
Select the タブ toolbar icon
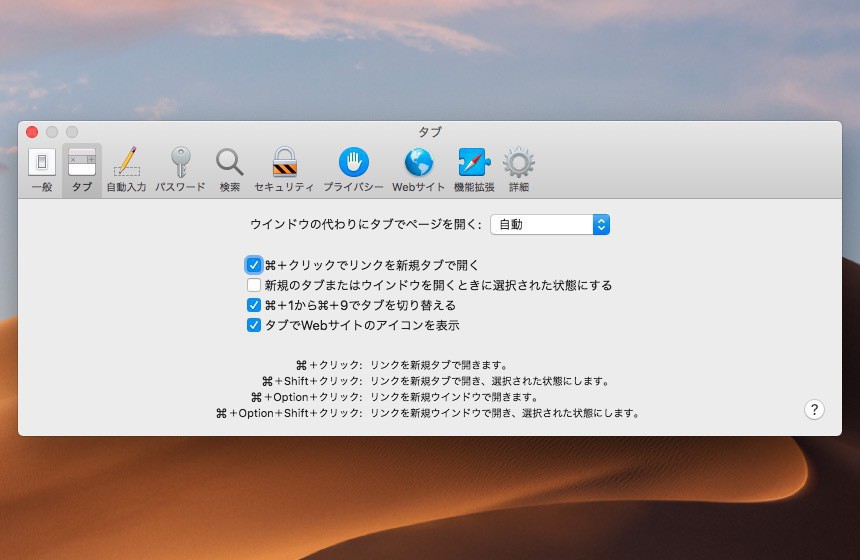click(x=81, y=169)
